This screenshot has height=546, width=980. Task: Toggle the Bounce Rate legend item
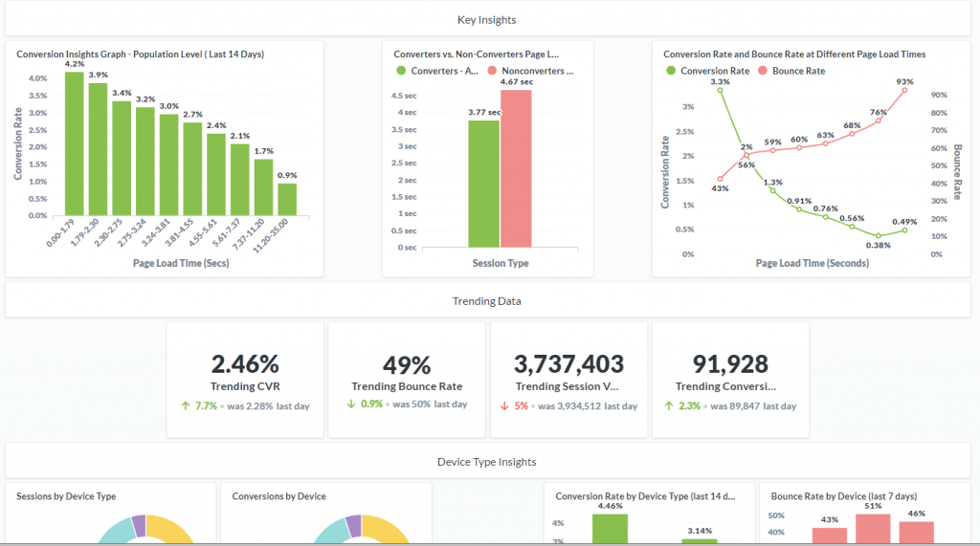[791, 71]
